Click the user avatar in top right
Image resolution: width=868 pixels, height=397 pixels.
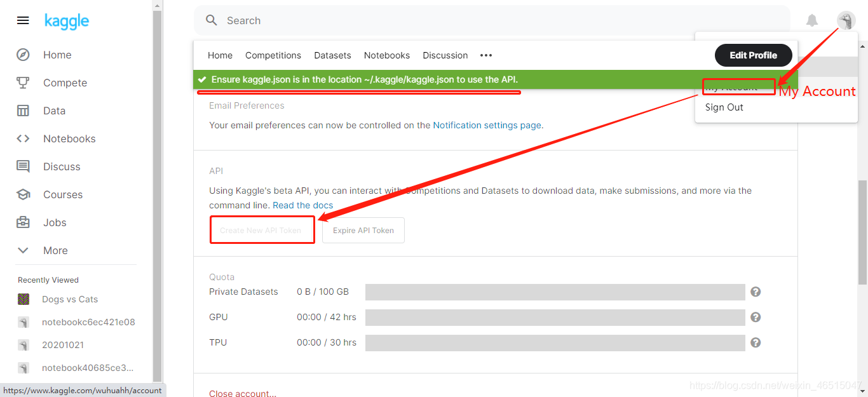point(846,20)
